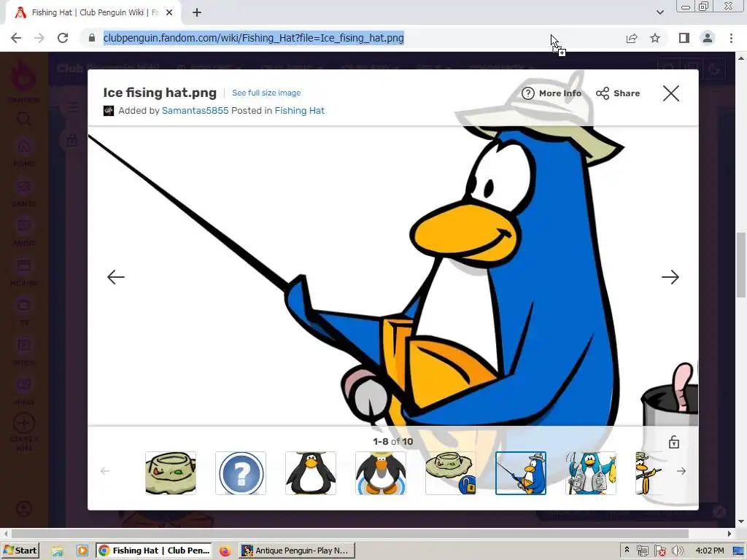
Task: Select the partially visible yellow penguin thumbnail
Action: click(x=649, y=472)
